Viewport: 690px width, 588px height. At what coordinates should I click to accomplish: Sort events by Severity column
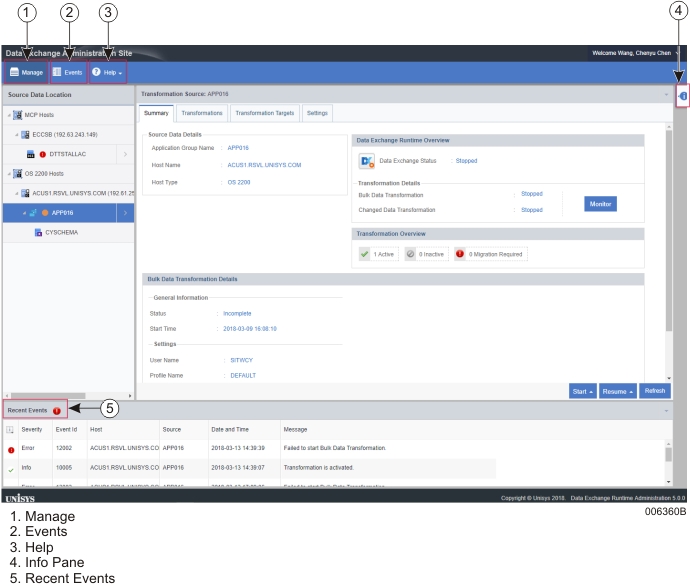tap(32, 430)
